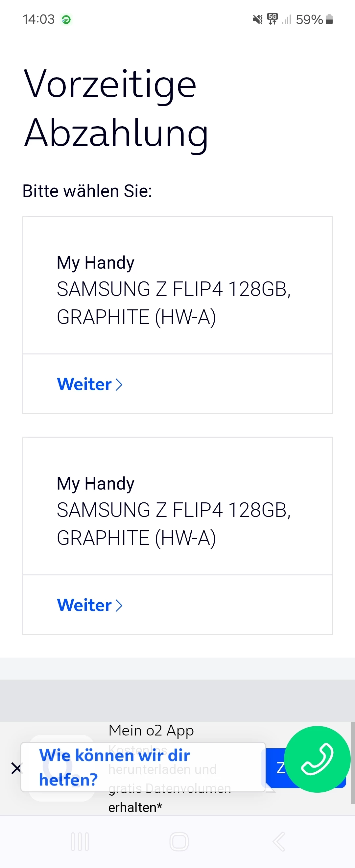Screen dimensions: 355x868
Task: Tap the 5G network indicator icon
Action: pyautogui.click(x=272, y=19)
